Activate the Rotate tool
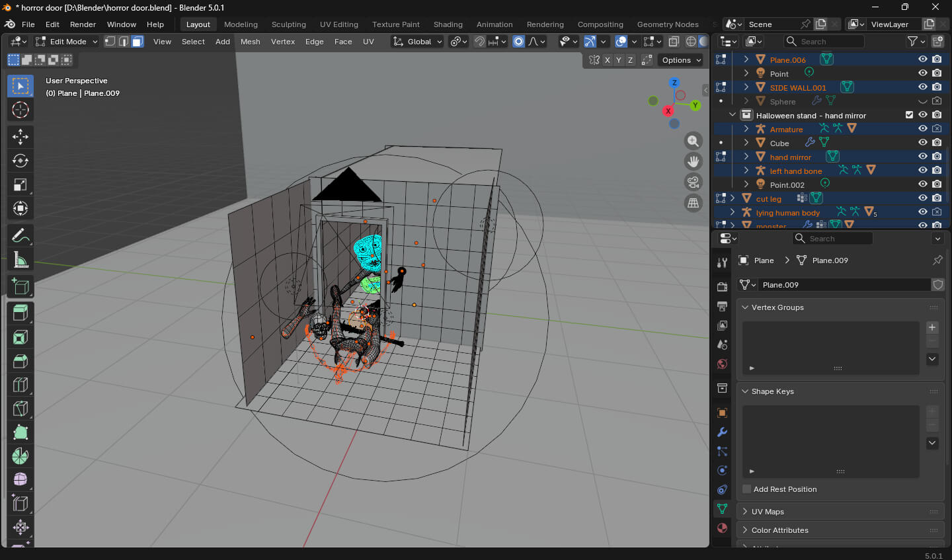This screenshot has height=560, width=952. click(x=20, y=161)
